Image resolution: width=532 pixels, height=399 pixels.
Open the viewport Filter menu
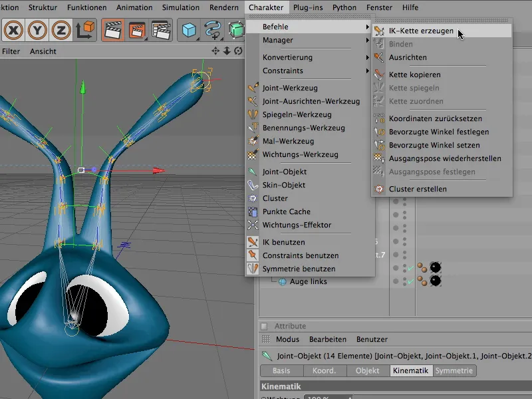point(11,51)
